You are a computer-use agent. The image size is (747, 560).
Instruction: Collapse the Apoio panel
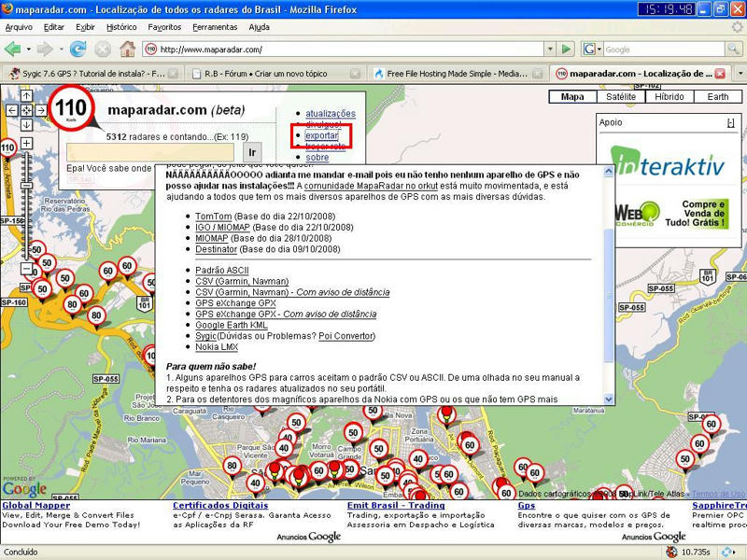click(x=731, y=123)
